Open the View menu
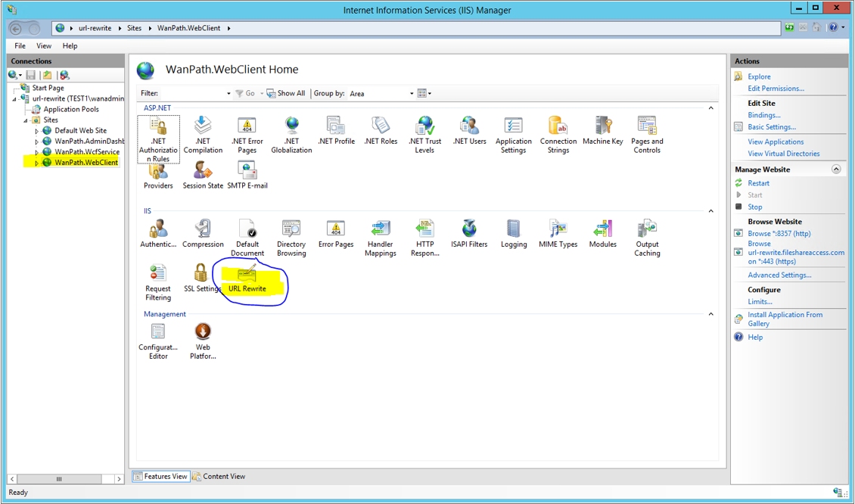Viewport: 855px width, 504px height. [x=44, y=46]
